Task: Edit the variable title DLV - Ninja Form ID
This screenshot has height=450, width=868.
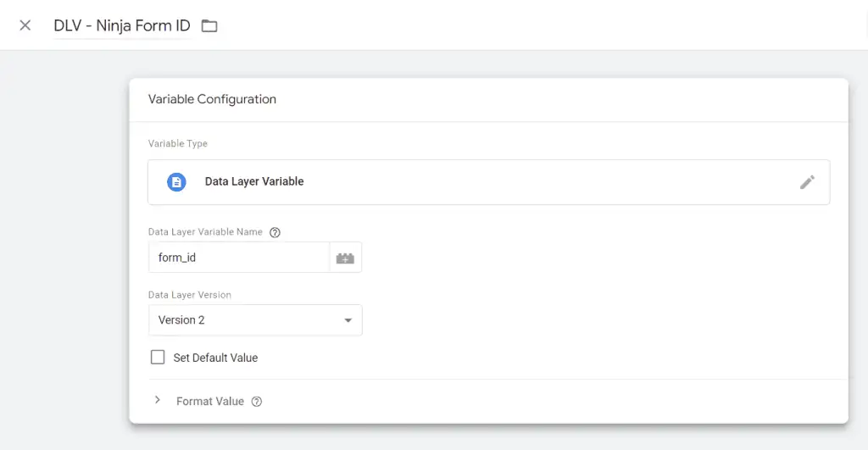Action: click(122, 25)
